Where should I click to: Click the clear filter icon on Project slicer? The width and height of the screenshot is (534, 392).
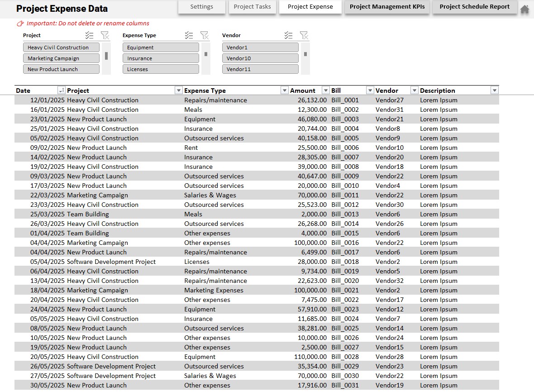click(x=105, y=35)
